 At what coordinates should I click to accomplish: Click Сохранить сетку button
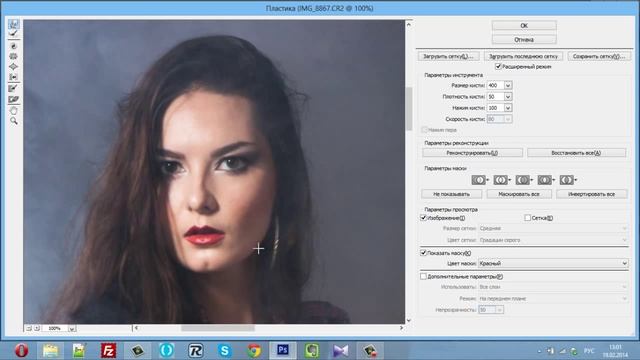tap(599, 56)
